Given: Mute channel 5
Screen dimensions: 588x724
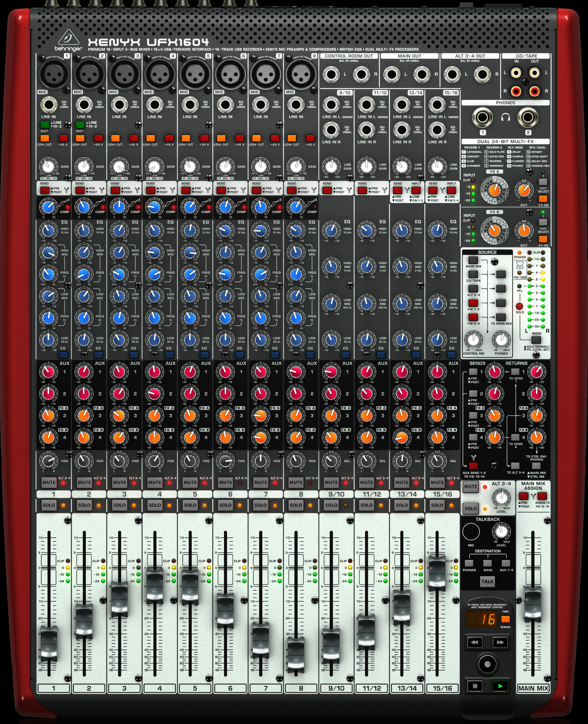Looking at the screenshot, I should coord(190,482).
